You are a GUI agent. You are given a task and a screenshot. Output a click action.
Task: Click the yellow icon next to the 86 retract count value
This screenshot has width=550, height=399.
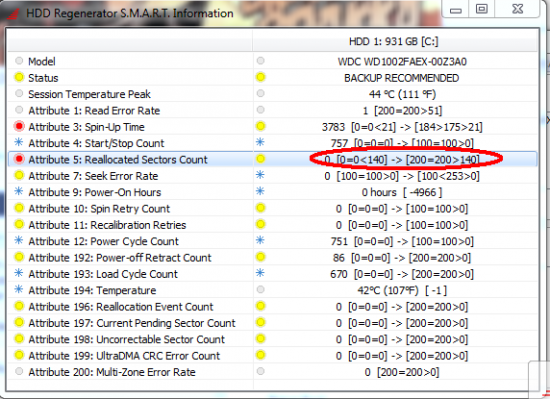point(261,257)
